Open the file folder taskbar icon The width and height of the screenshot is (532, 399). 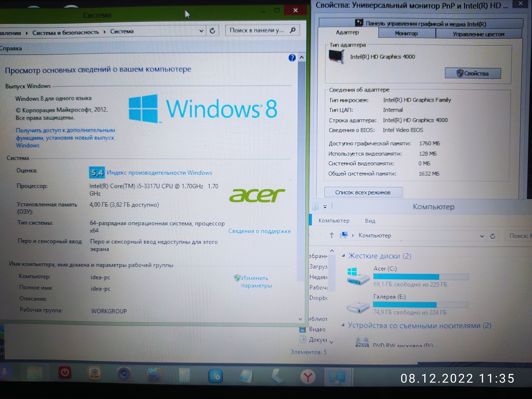point(35,373)
